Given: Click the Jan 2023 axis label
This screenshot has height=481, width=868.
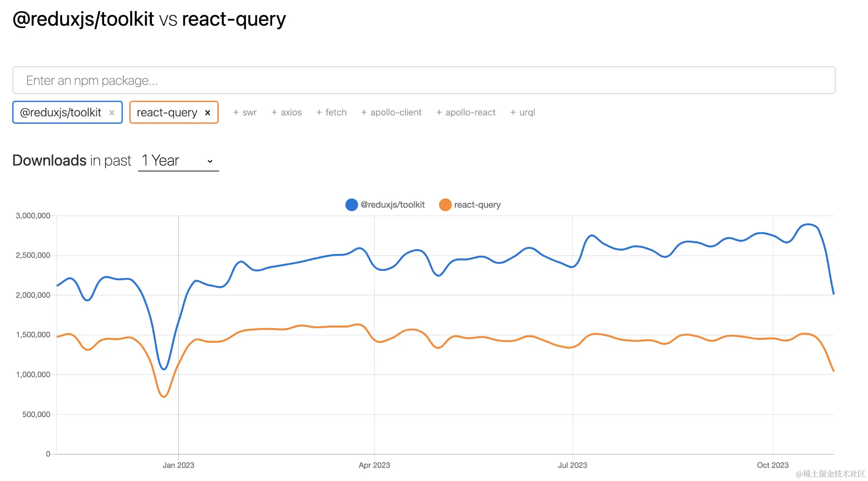Looking at the screenshot, I should point(178,465).
